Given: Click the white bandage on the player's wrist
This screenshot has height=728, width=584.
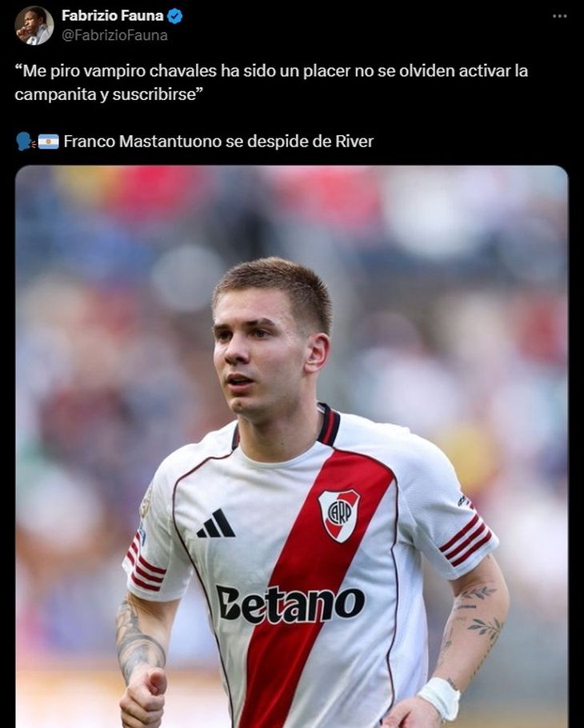Looking at the screenshot, I should tap(439, 698).
